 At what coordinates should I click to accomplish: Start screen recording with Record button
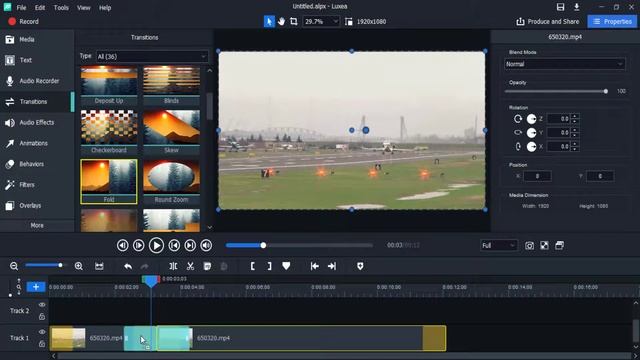[23, 22]
